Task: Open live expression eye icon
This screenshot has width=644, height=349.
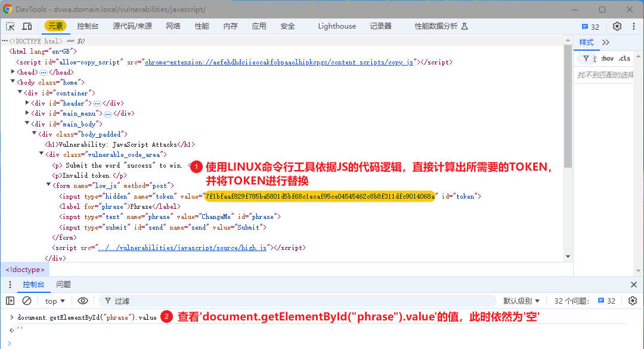Action: click(x=82, y=301)
